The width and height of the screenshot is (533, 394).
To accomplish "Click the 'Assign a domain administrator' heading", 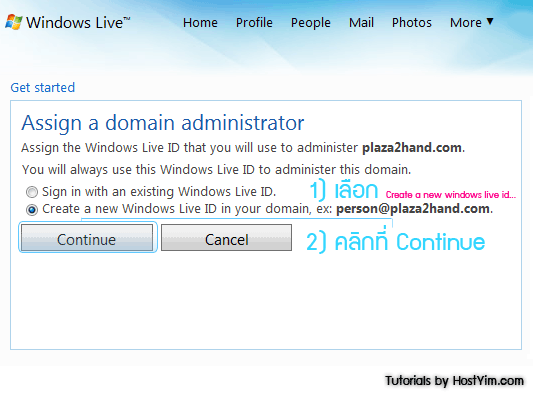I will tap(163, 123).
